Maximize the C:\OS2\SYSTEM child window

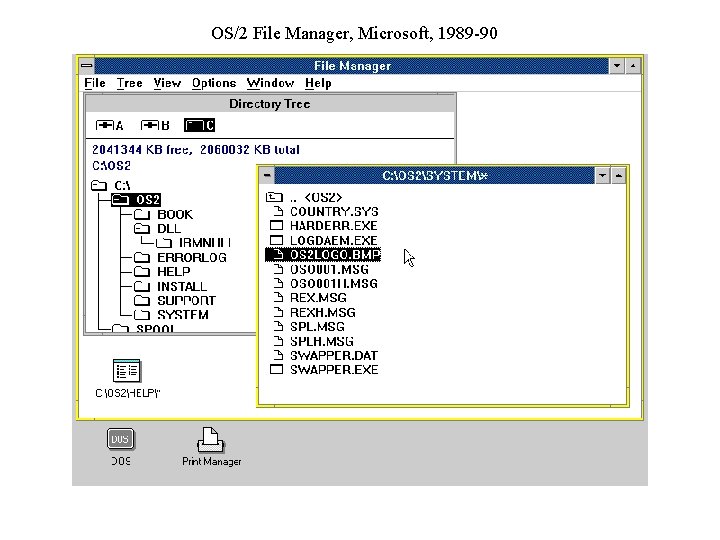tap(619, 175)
